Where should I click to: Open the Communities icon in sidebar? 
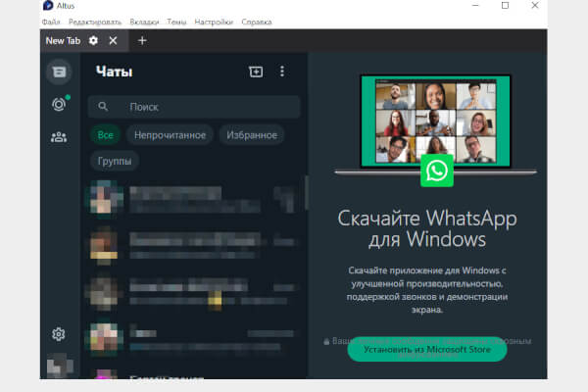click(x=59, y=137)
